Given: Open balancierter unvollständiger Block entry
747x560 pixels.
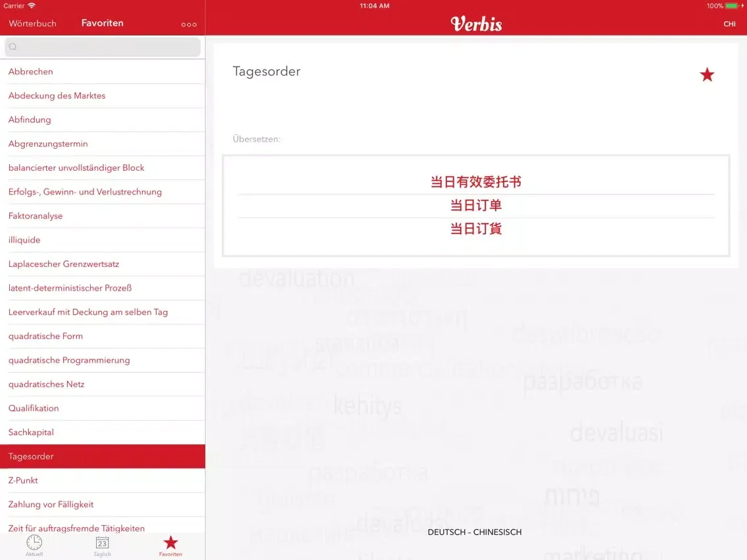Looking at the screenshot, I should [103, 168].
